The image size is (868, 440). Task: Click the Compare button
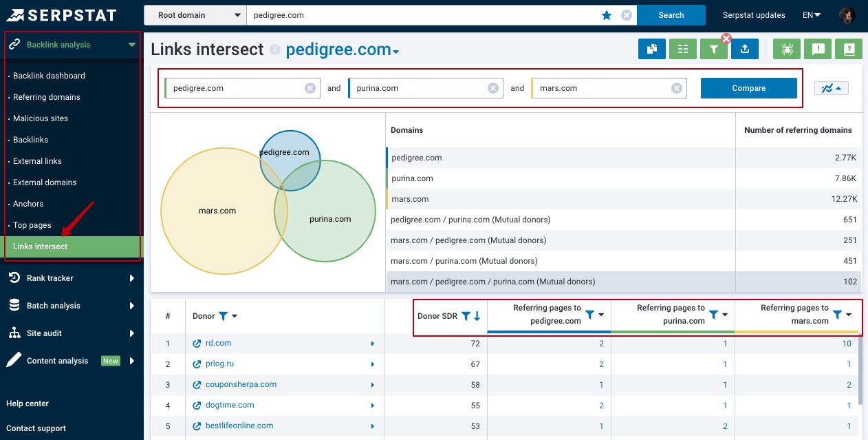coord(749,88)
